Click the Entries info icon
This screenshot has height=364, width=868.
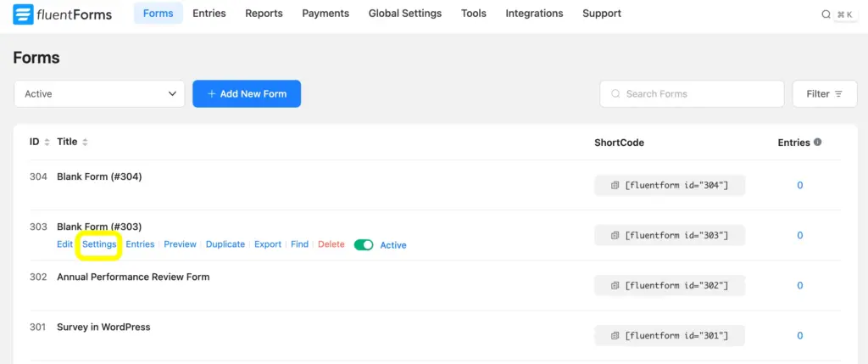[x=818, y=143]
